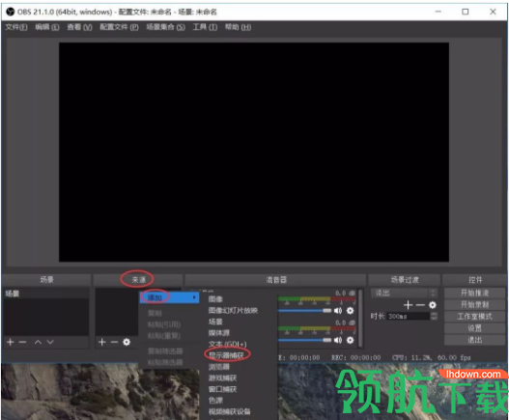Open the 工具(T) menu
509x420 pixels.
tap(205, 27)
